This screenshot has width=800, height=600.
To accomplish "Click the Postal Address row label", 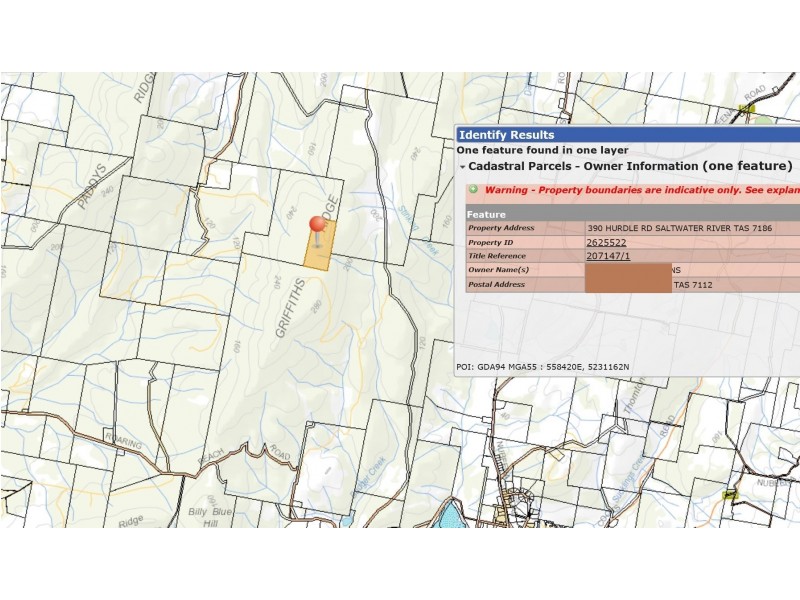I will pyautogui.click(x=498, y=285).
